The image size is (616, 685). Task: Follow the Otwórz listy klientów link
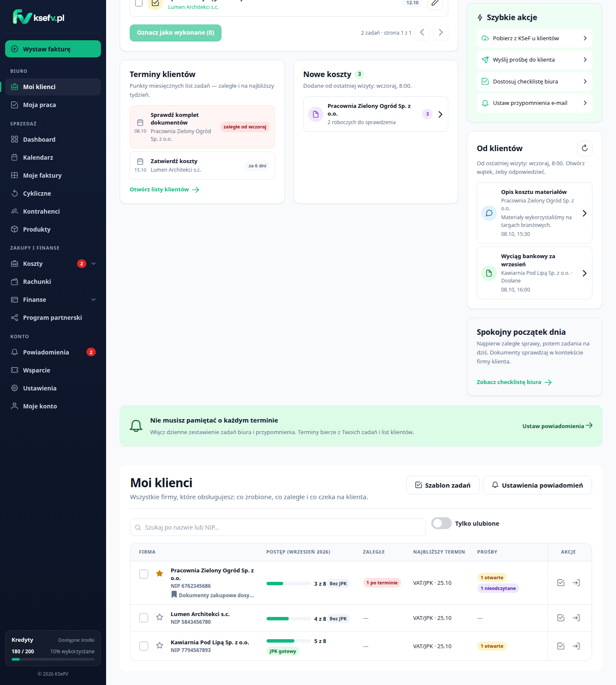(x=164, y=189)
